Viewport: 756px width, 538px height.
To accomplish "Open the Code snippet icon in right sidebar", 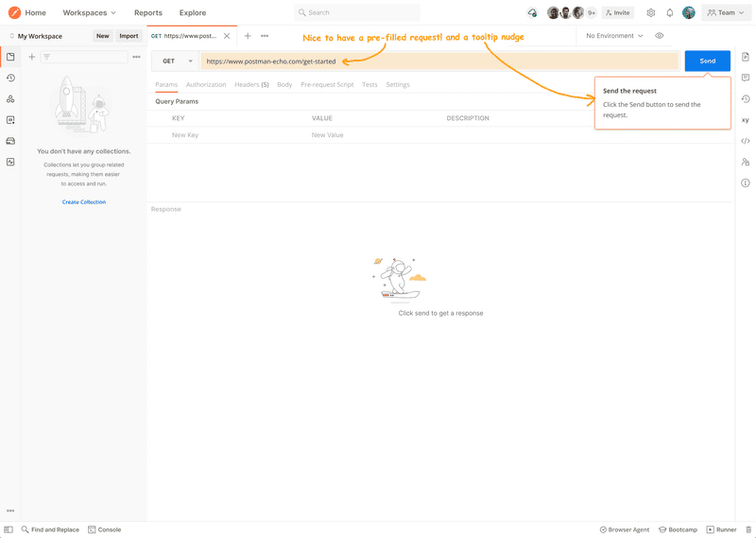I will (x=746, y=141).
